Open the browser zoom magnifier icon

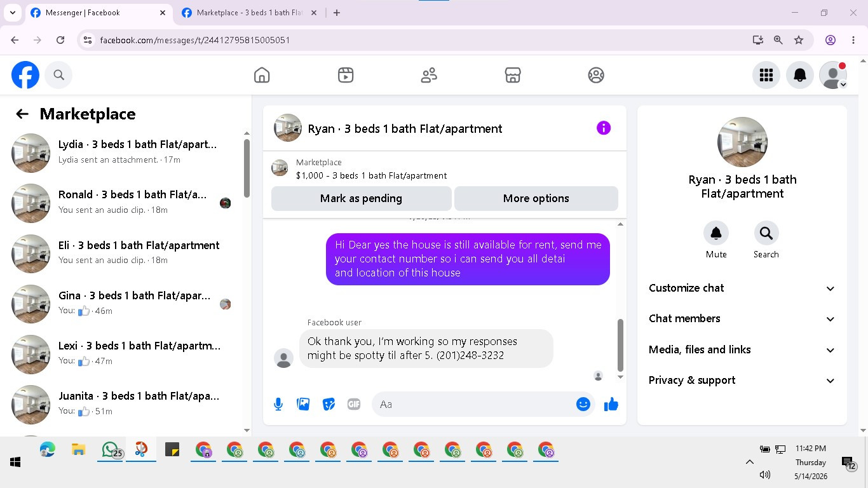pos(778,40)
